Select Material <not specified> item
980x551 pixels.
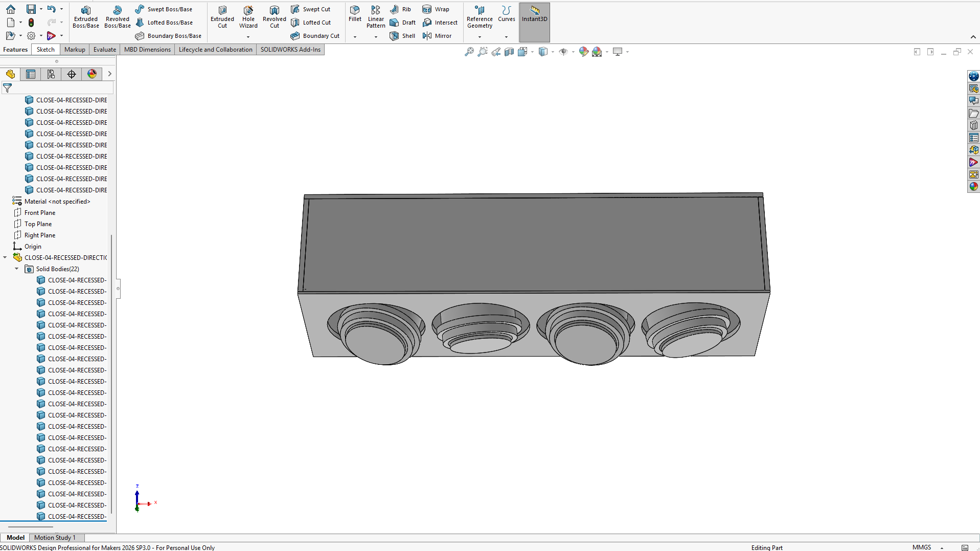pyautogui.click(x=57, y=202)
